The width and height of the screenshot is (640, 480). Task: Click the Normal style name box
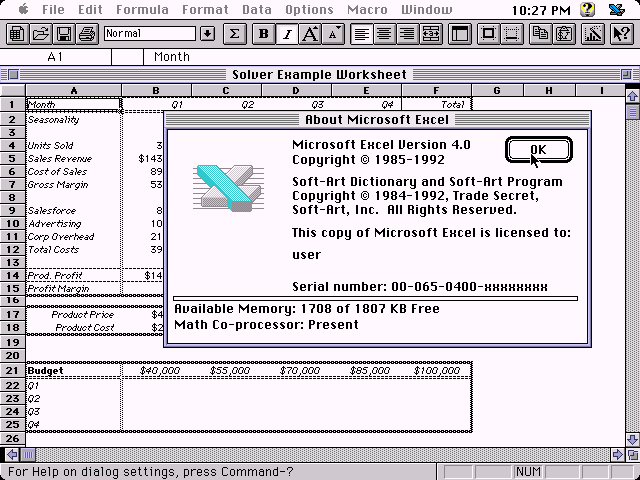[150, 33]
